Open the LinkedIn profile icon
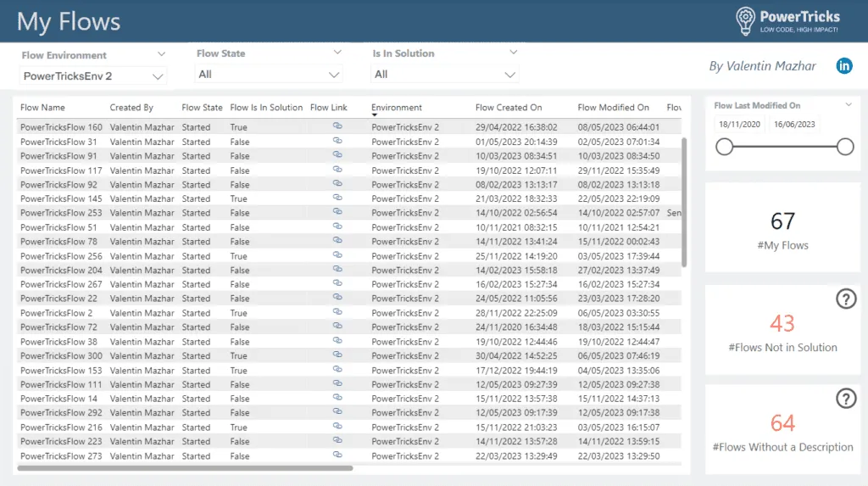 [x=843, y=66]
